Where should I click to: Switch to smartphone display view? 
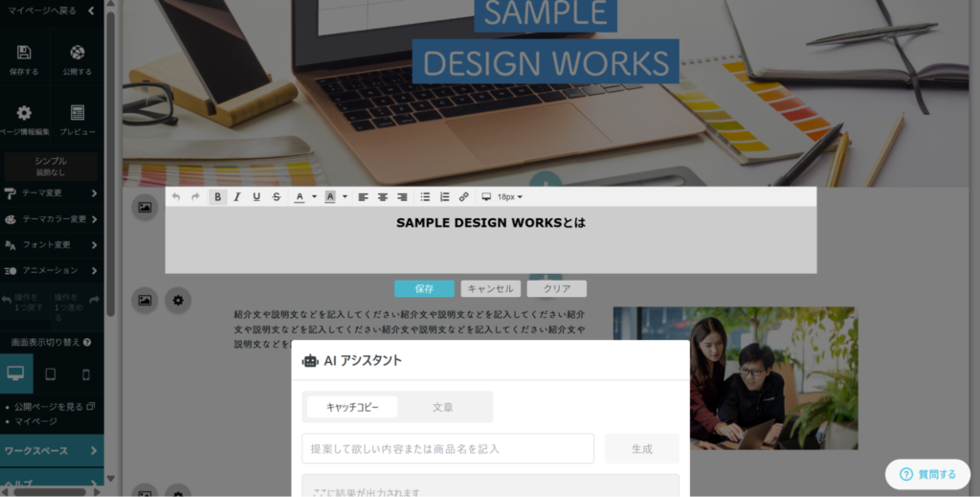[86, 373]
